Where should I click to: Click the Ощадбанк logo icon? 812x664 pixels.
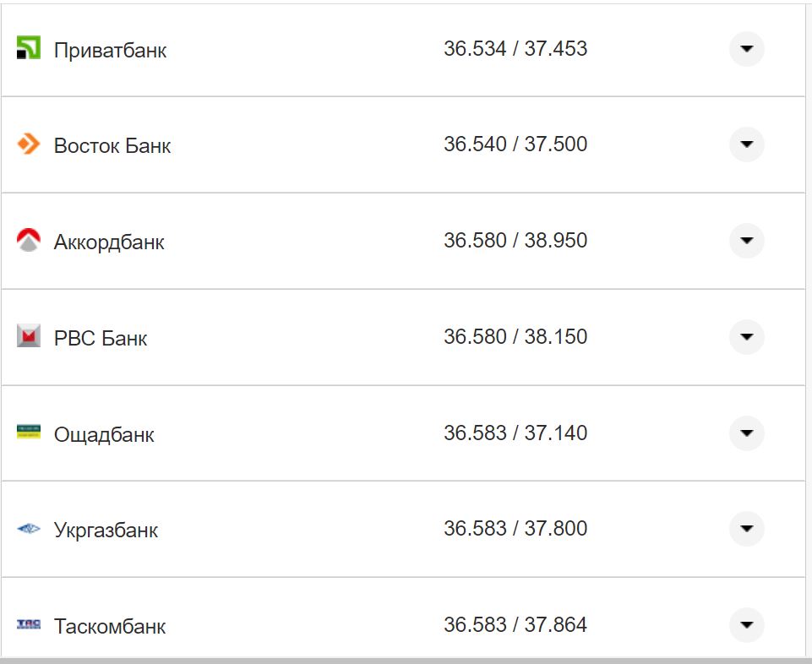click(x=28, y=433)
